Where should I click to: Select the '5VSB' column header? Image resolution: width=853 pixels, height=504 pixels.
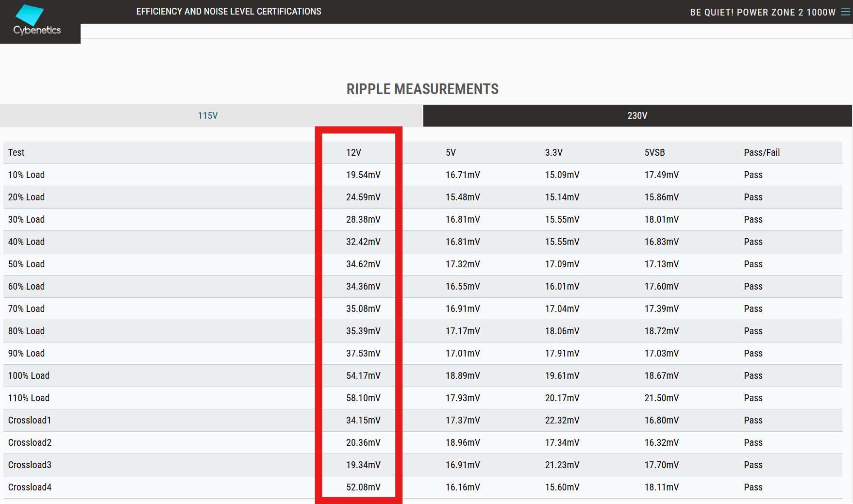coord(654,152)
